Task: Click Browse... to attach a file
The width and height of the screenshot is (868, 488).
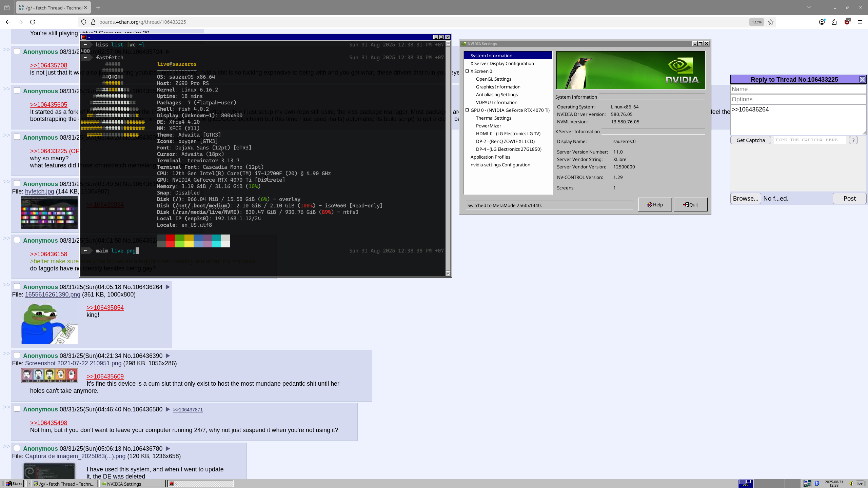Action: (746, 199)
